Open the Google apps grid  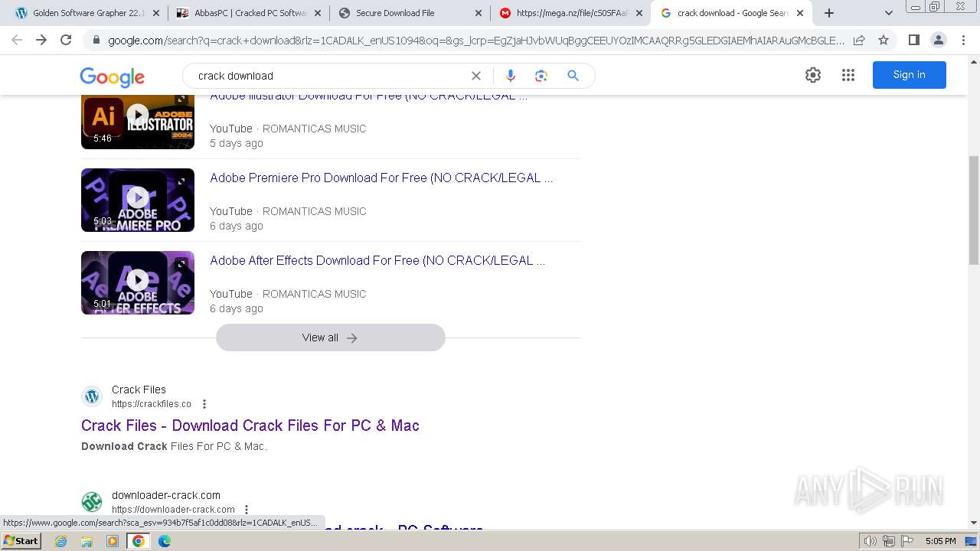pyautogui.click(x=848, y=75)
